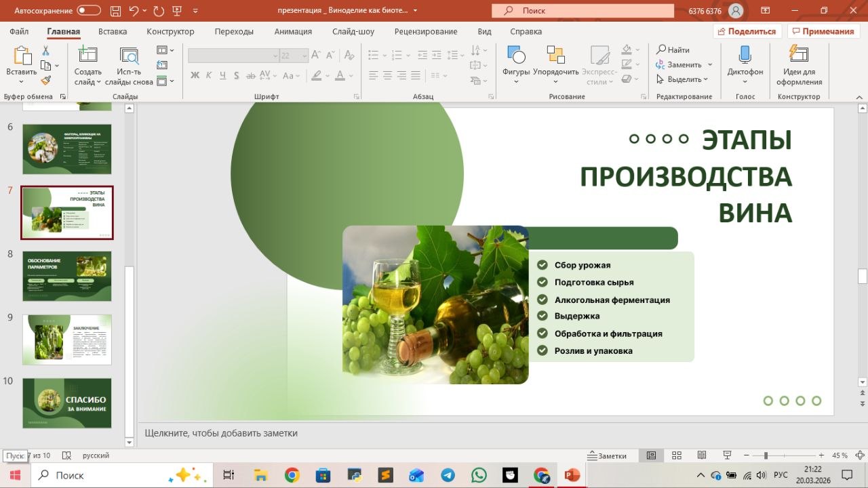Image resolution: width=868 pixels, height=488 pixels.
Task: Start the Диктофон dictation tool
Action: (x=745, y=65)
